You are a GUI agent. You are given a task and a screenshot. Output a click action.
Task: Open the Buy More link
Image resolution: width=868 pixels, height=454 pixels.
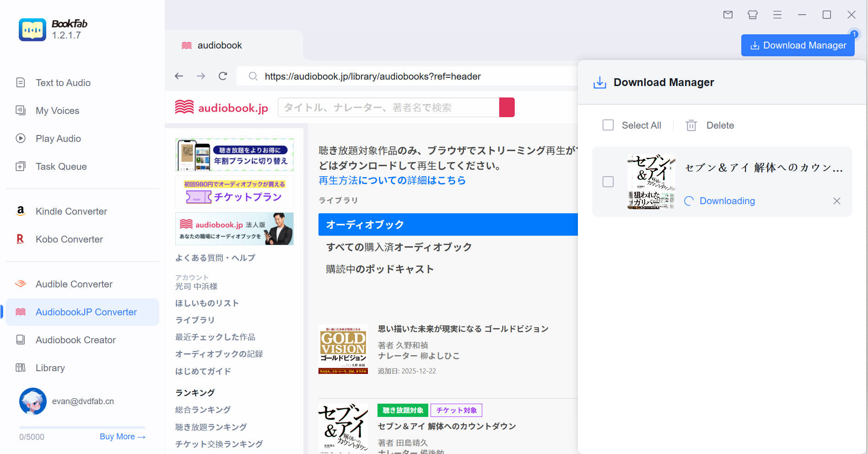click(x=122, y=436)
